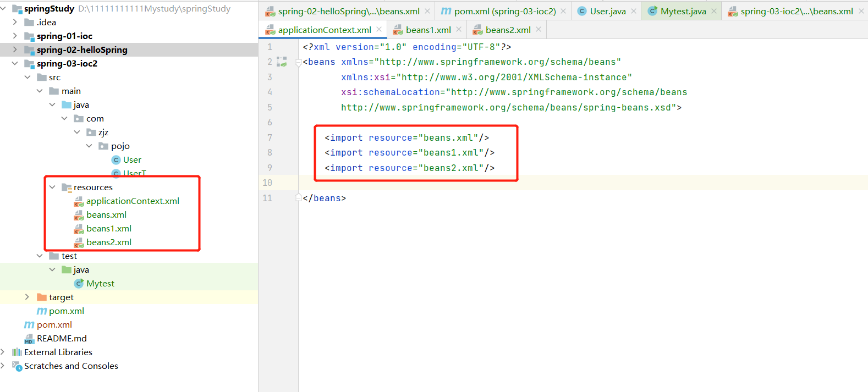Click the External Libraries icon
Viewport: 868px width, 392px height.
[x=17, y=352]
